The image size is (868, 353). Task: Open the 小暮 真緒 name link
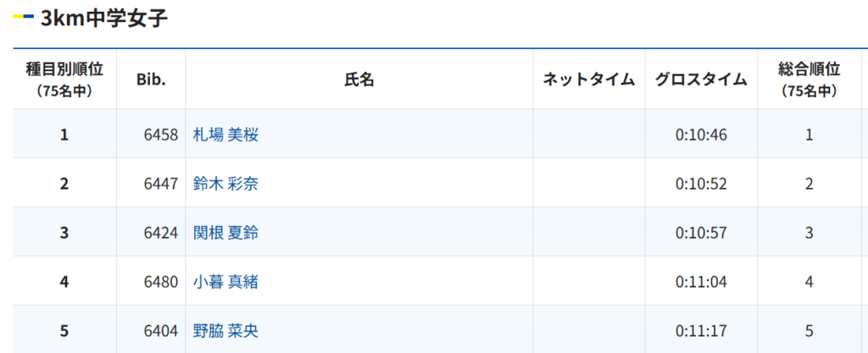tap(225, 282)
